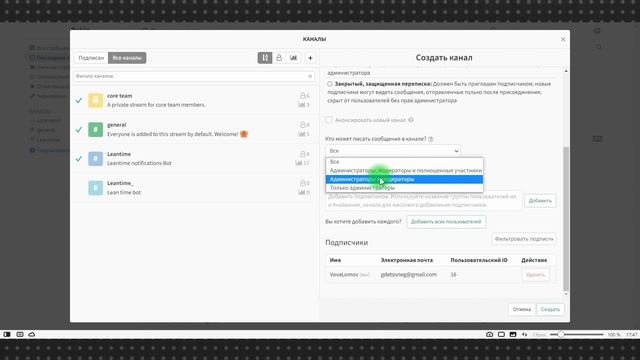Click the blue hash icon of Leantime
640x360 pixels.
[x=96, y=159]
